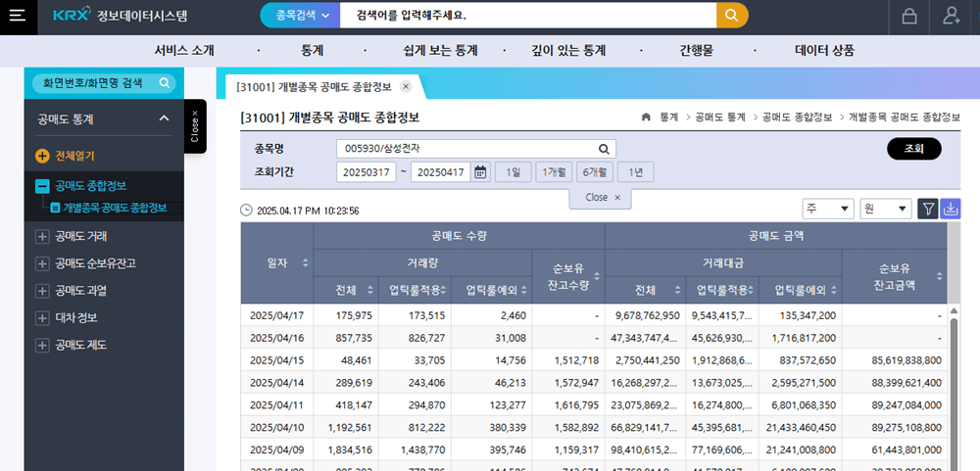The height and width of the screenshot is (471, 980).
Task: Sort 거래량 업틱룰예외 column
Action: [x=524, y=290]
